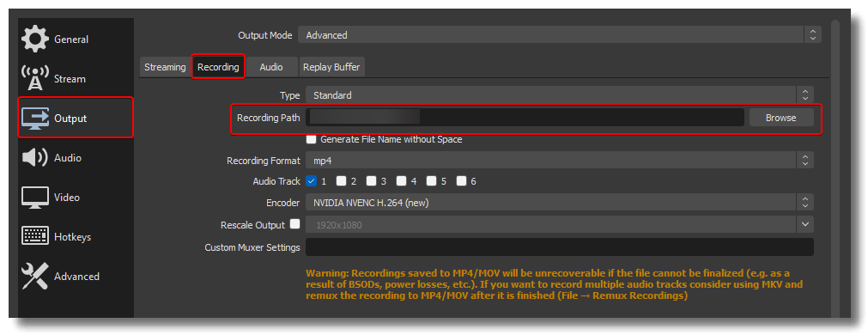Open Stream settings antenna icon
The height and width of the screenshot is (335, 868).
pos(35,79)
